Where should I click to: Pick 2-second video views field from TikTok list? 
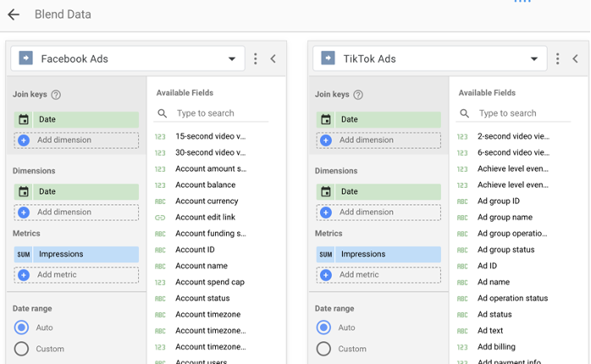[x=513, y=136]
